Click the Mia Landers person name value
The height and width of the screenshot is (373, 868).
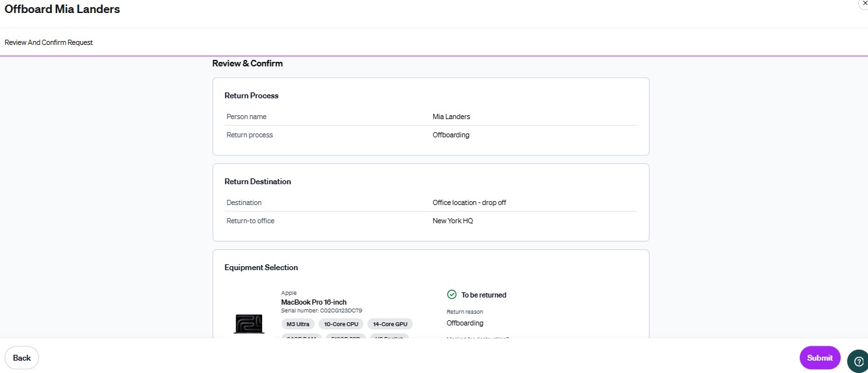click(451, 117)
